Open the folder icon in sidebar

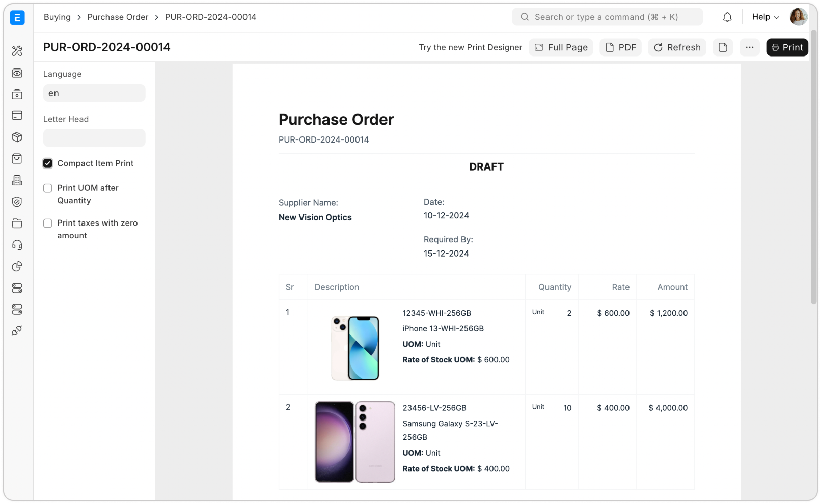pos(17,223)
